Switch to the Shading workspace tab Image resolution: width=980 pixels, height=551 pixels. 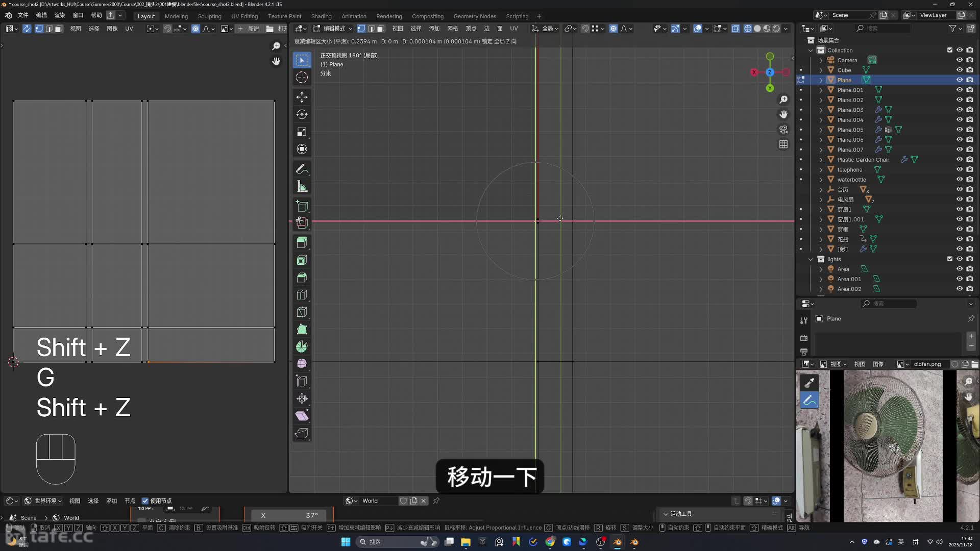coord(321,16)
